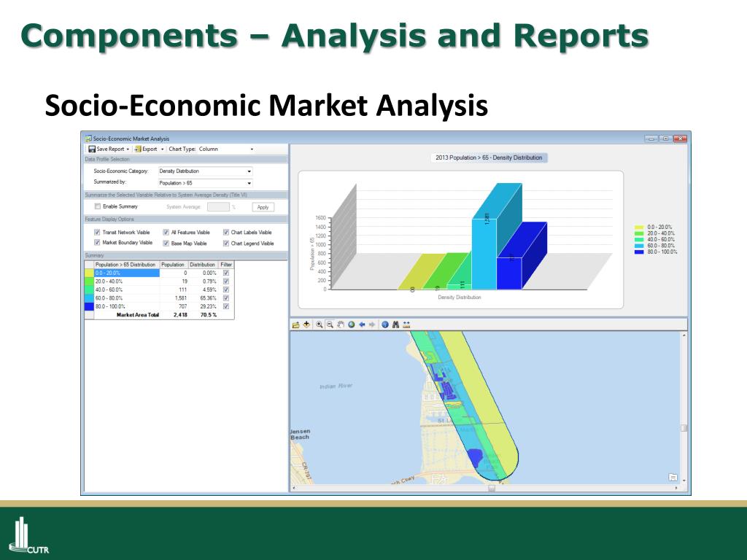Click the add layer plus icon
Viewport: 747px width, 560px height.
[x=307, y=324]
